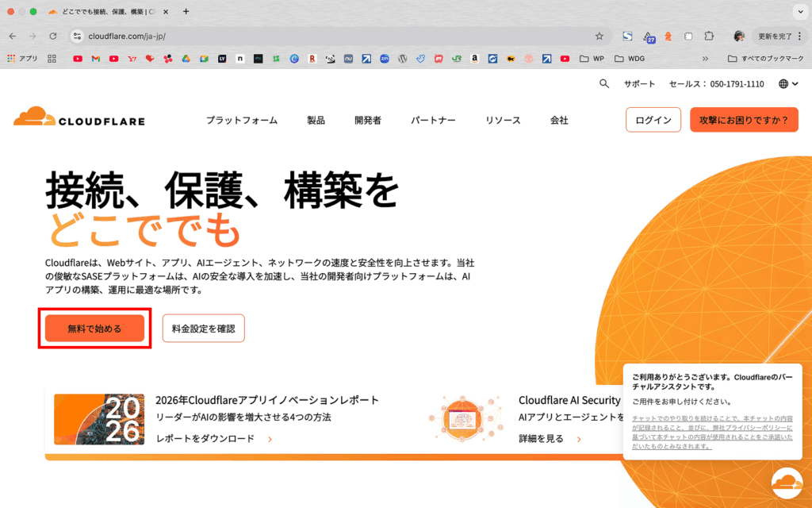Click the 2026 report thumbnail image

pyautogui.click(x=99, y=418)
